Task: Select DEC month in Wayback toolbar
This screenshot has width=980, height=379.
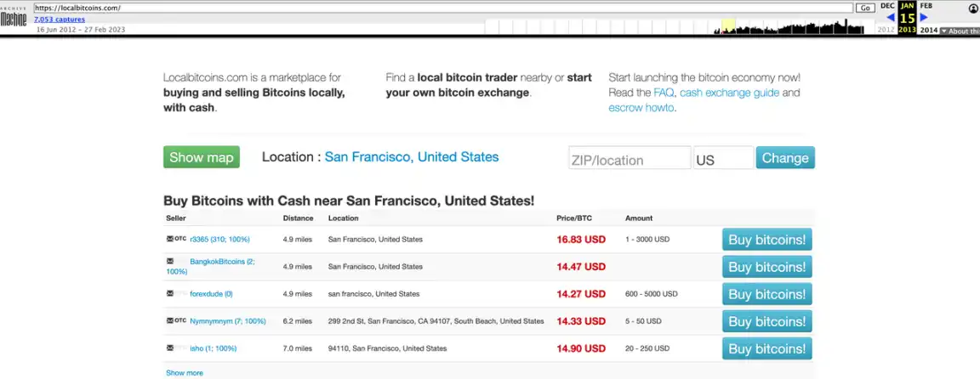Action: [887, 6]
